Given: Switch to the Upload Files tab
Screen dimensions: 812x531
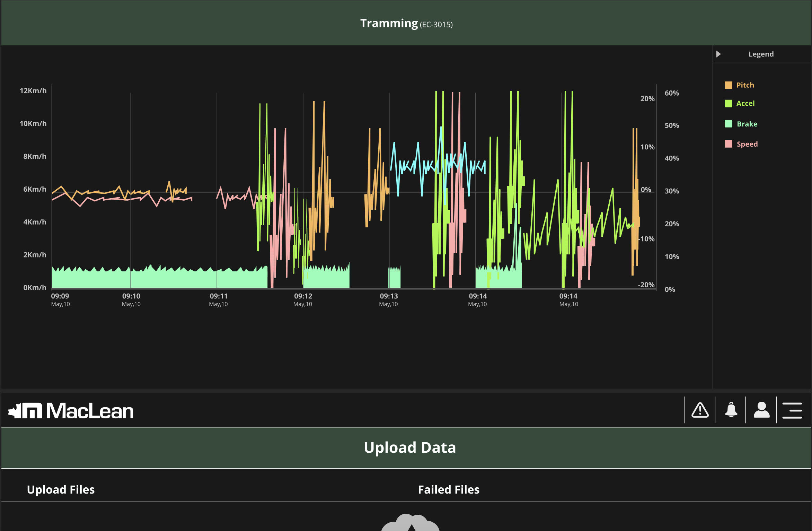Looking at the screenshot, I should 61,489.
